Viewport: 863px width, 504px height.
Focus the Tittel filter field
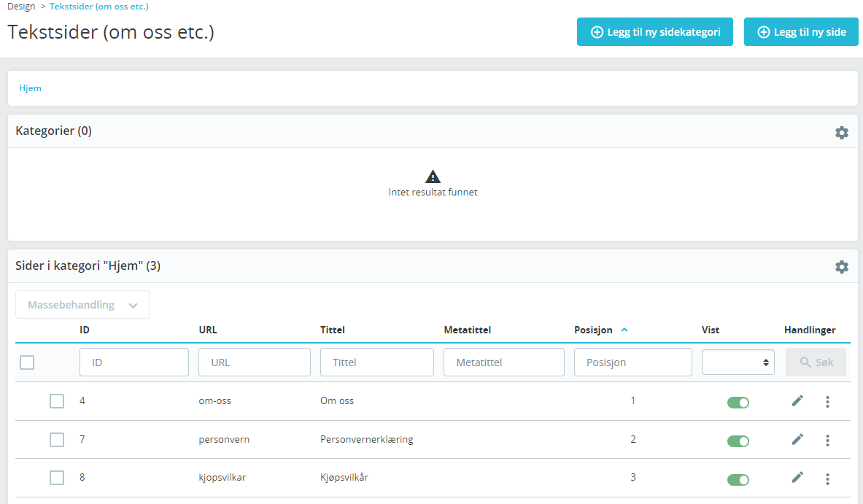pos(377,362)
